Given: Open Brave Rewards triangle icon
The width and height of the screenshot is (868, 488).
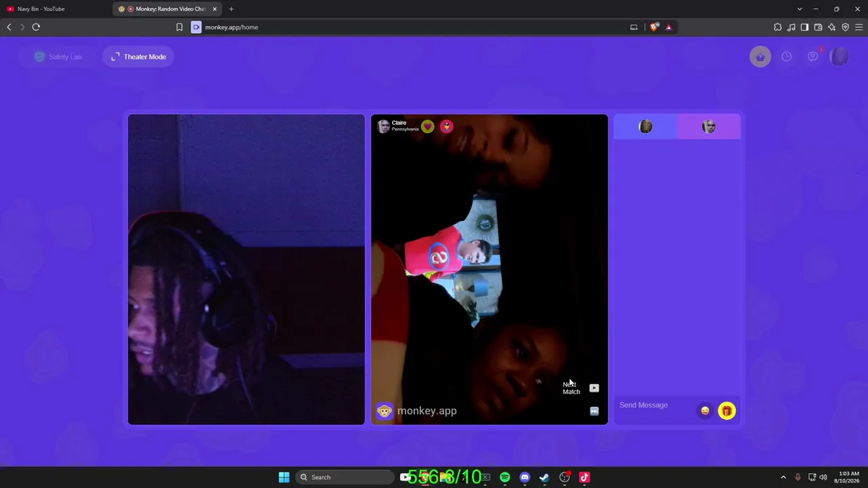Looking at the screenshot, I should point(669,27).
